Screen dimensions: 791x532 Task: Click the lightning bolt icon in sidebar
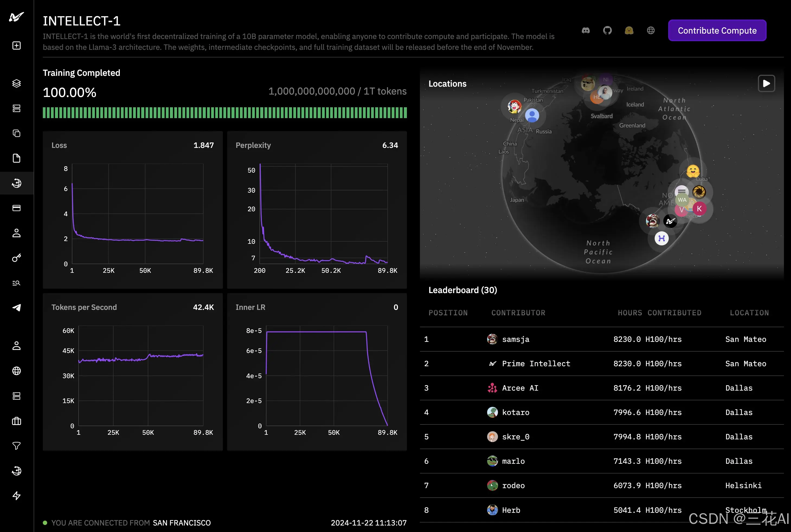[16, 496]
